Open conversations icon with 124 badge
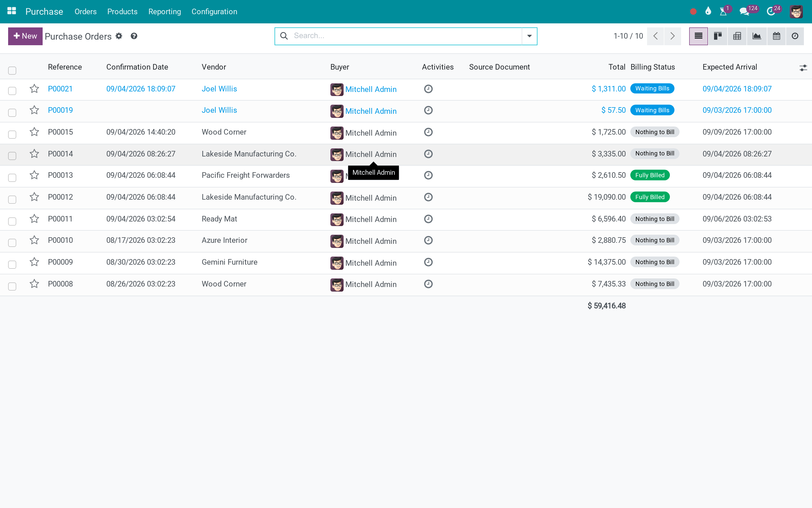The image size is (812, 508). point(744,12)
